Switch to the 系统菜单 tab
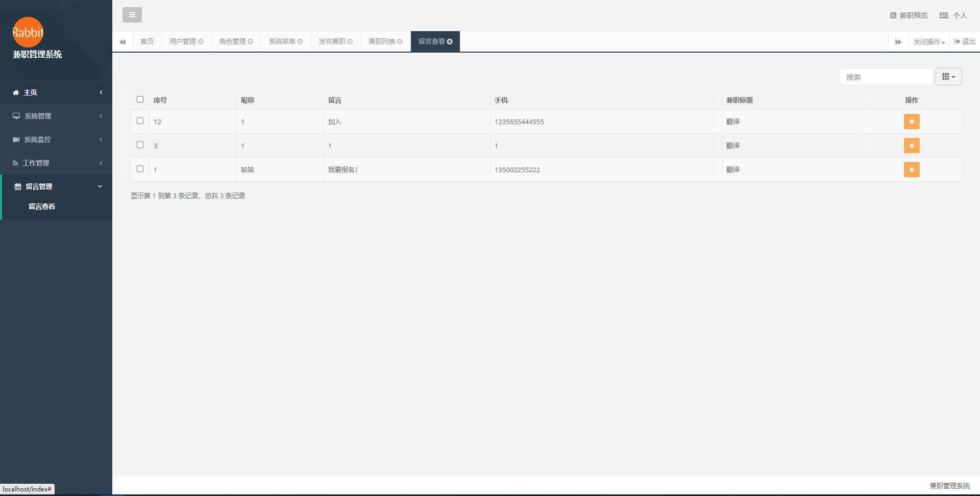Screen dimensions: 980x496 point(282,41)
